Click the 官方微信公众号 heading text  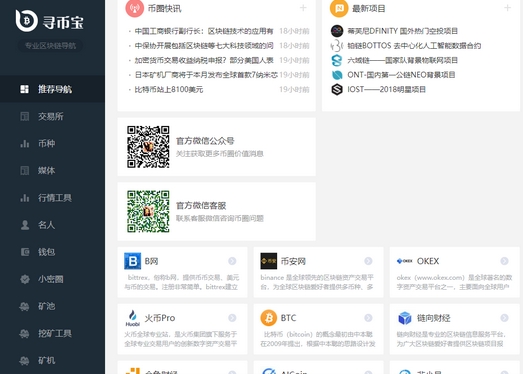(205, 141)
